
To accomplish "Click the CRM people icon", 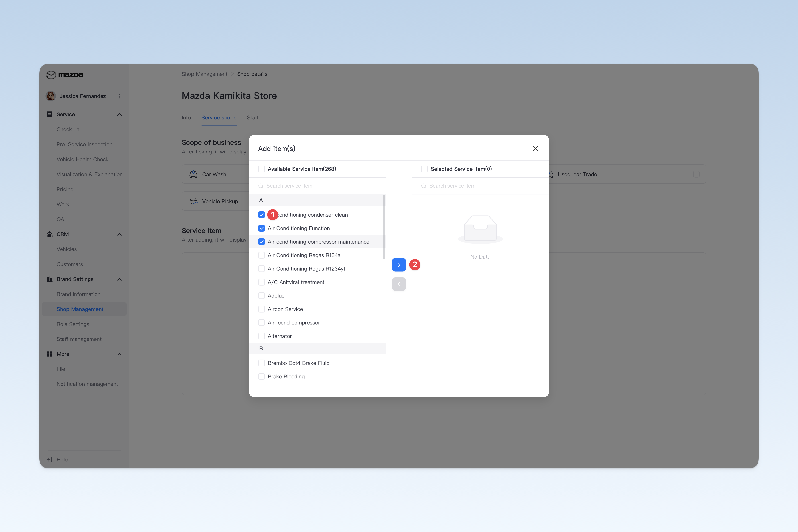I will (x=49, y=234).
